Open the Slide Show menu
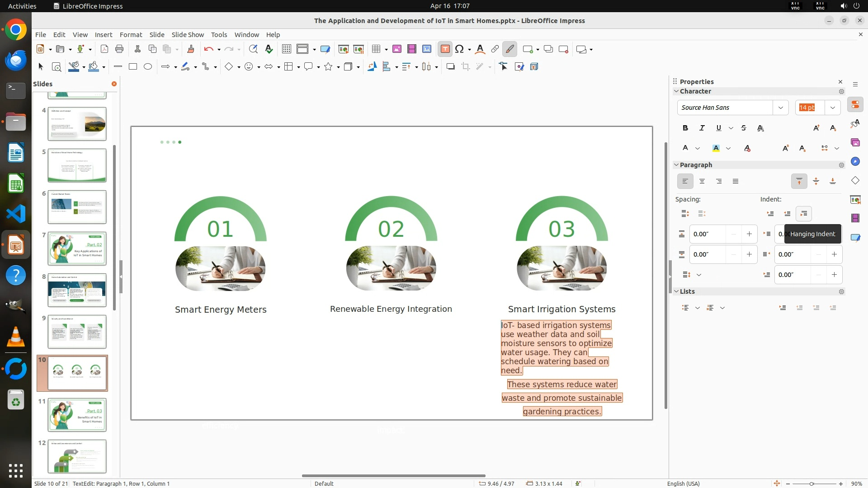Image resolution: width=868 pixels, height=488 pixels. (188, 35)
